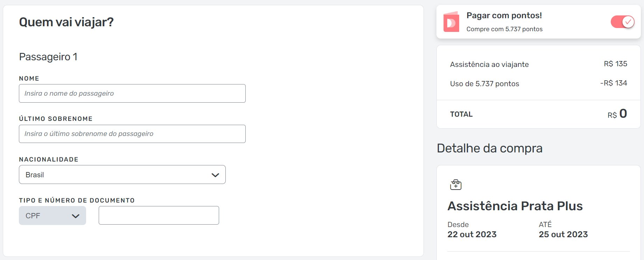This screenshot has height=260, width=644.
Task: Click the Assistência ao viajante row
Action: [x=538, y=64]
